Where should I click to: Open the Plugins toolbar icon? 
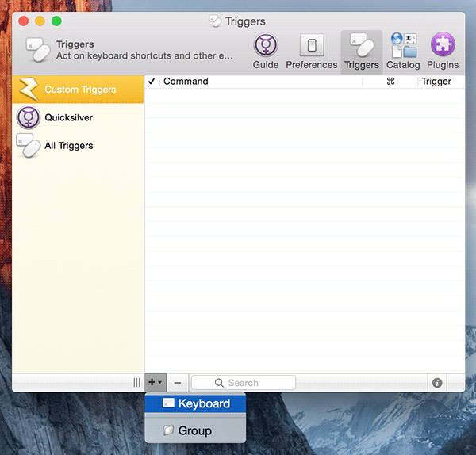[x=443, y=52]
